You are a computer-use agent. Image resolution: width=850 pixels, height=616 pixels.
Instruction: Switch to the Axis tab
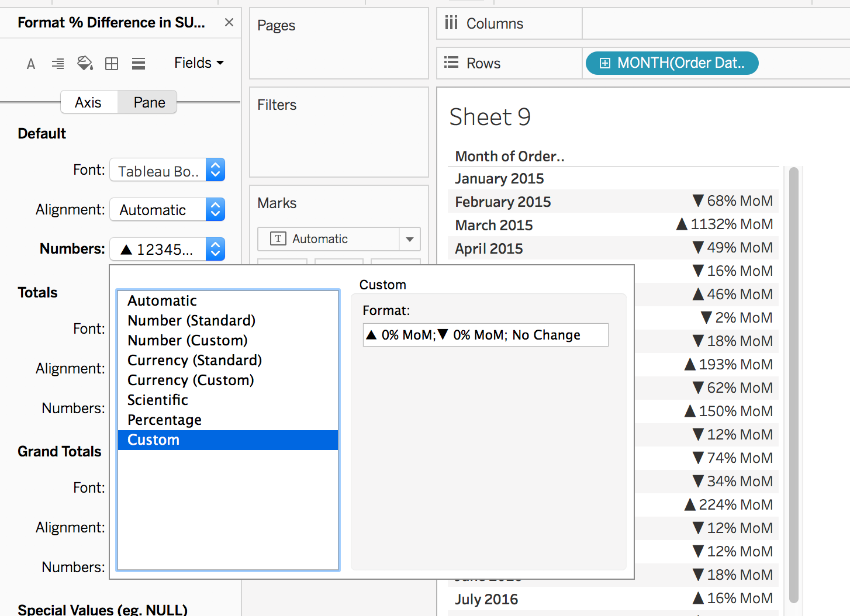[x=88, y=102]
